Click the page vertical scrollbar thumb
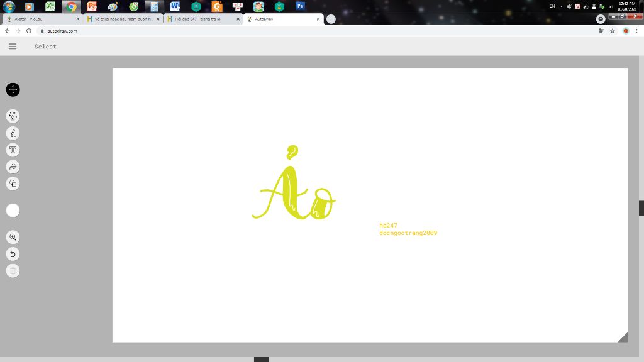The height and width of the screenshot is (362, 644). 641,208
